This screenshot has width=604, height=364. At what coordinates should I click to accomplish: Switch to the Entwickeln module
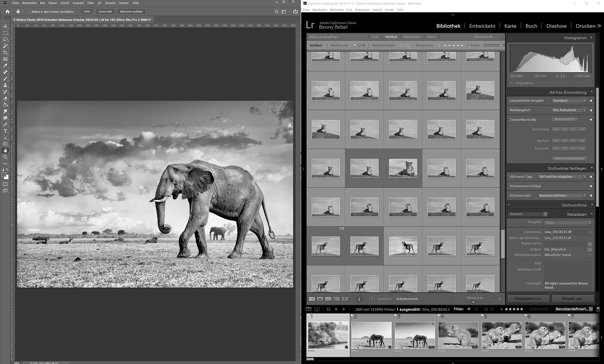pos(482,26)
